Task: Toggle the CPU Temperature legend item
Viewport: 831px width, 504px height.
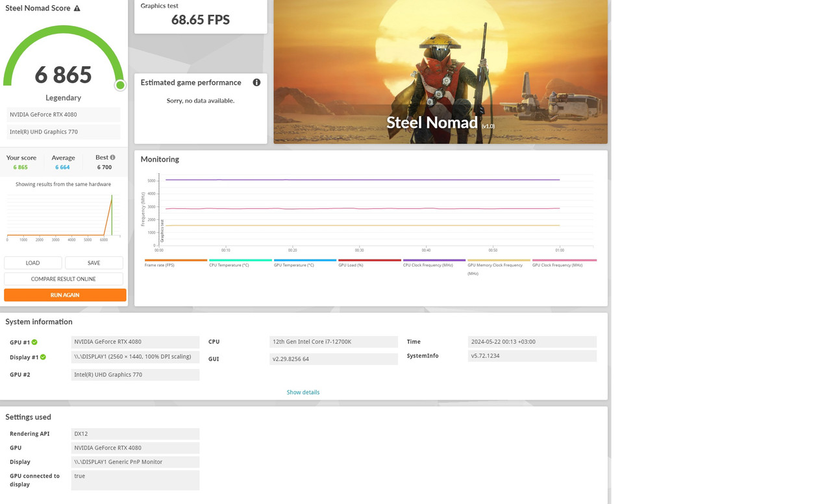Action: (x=240, y=263)
